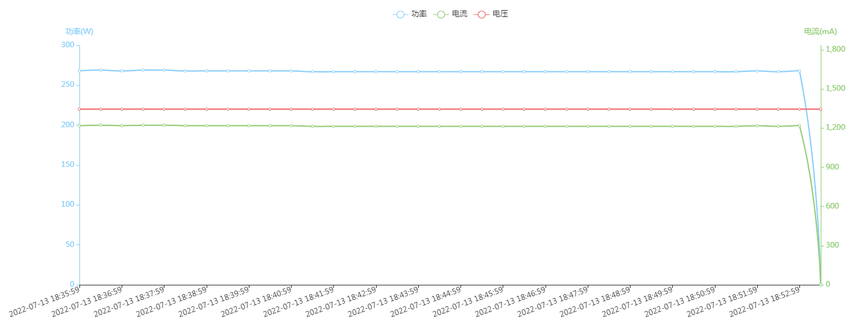Click current line point at 18:37:59
This screenshot has height=327, width=868.
[x=164, y=125]
